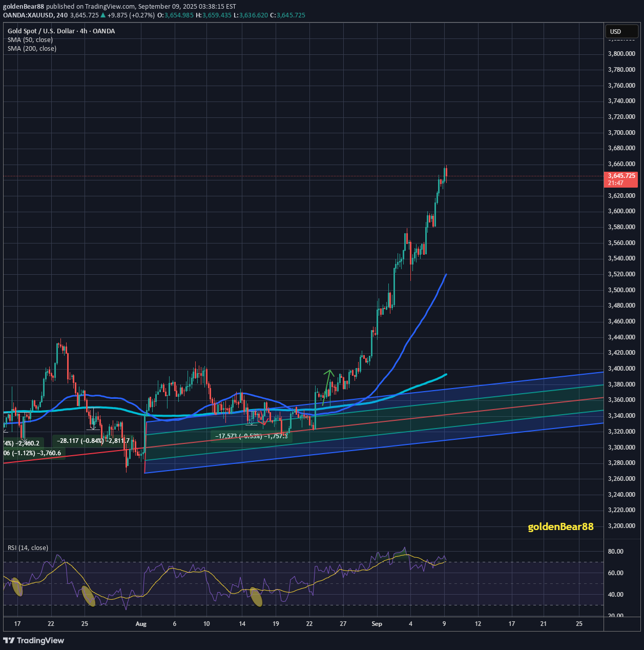Click the SMA (200, close) indicator legend
The width and height of the screenshot is (644, 650).
32,48
